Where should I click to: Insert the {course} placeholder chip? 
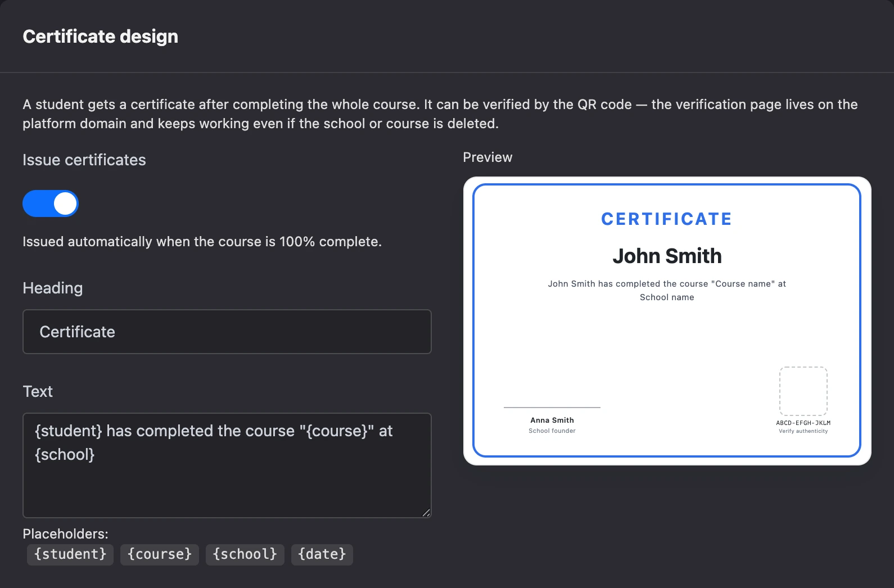160,554
